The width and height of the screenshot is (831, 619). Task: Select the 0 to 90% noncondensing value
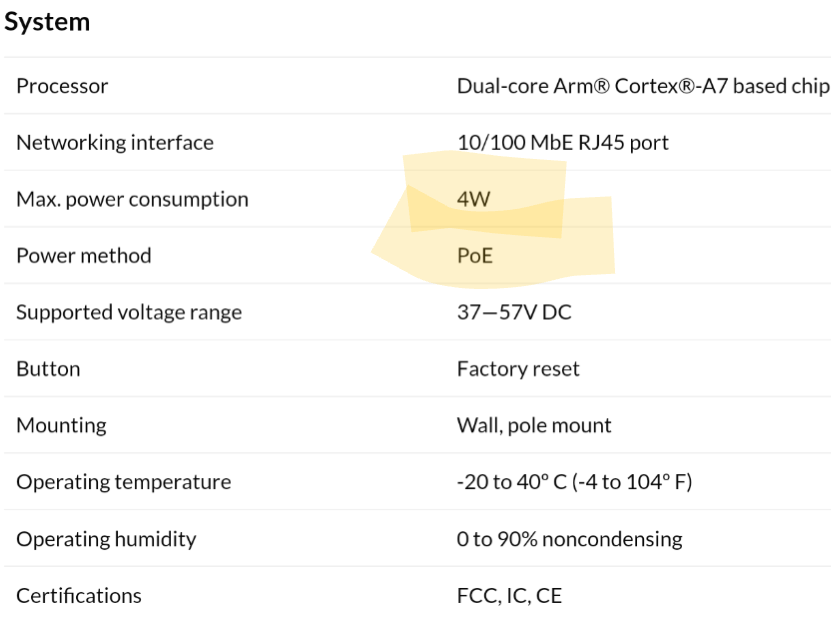click(569, 539)
